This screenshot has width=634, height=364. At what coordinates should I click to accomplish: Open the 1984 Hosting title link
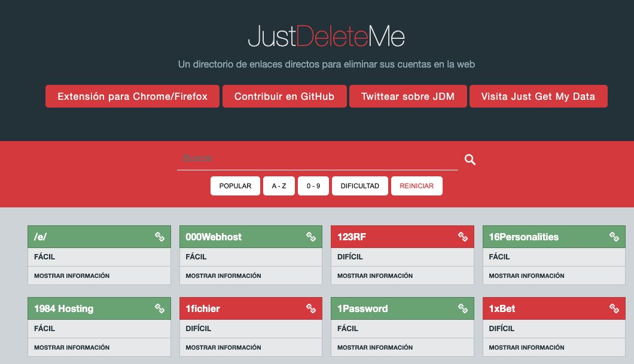click(x=63, y=308)
